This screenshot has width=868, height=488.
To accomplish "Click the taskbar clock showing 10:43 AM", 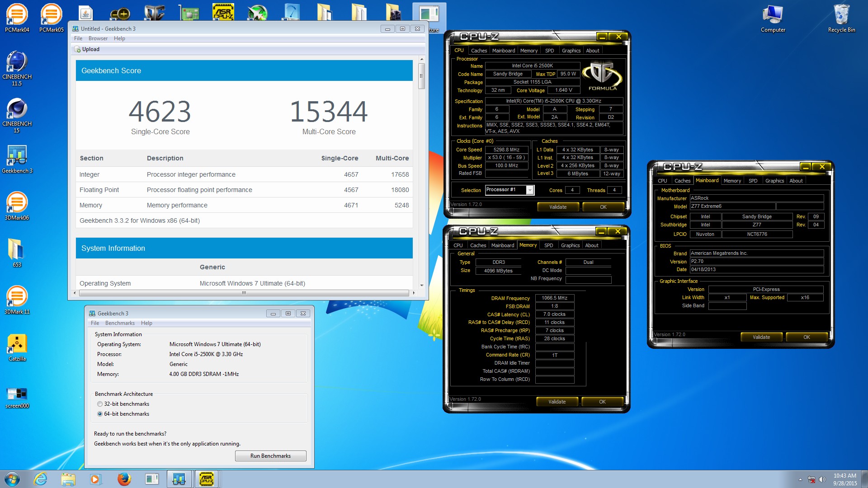I will click(x=844, y=479).
